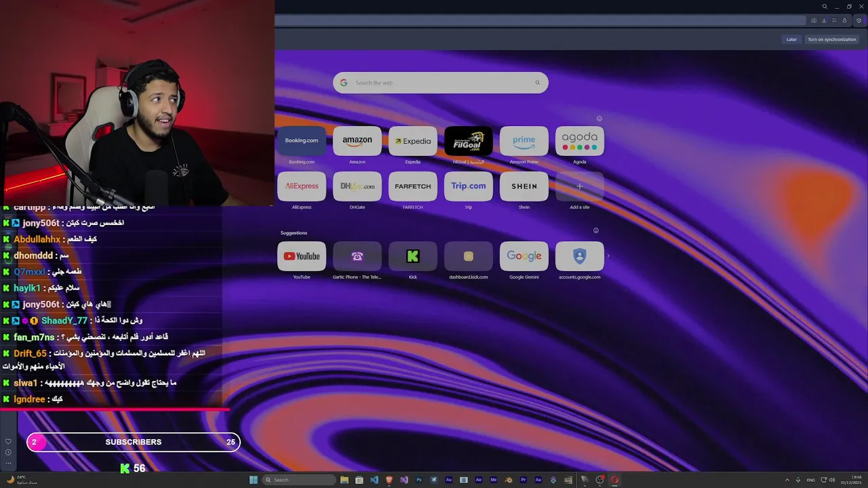Click the Add a site tile
The width and height of the screenshot is (868, 488).
click(x=579, y=186)
